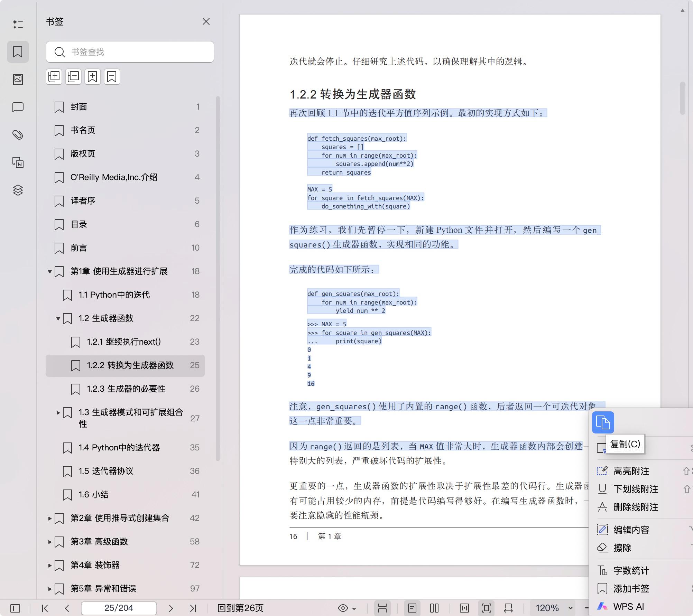Open the layers panel in sidebar
The image size is (693, 616).
[x=18, y=190]
